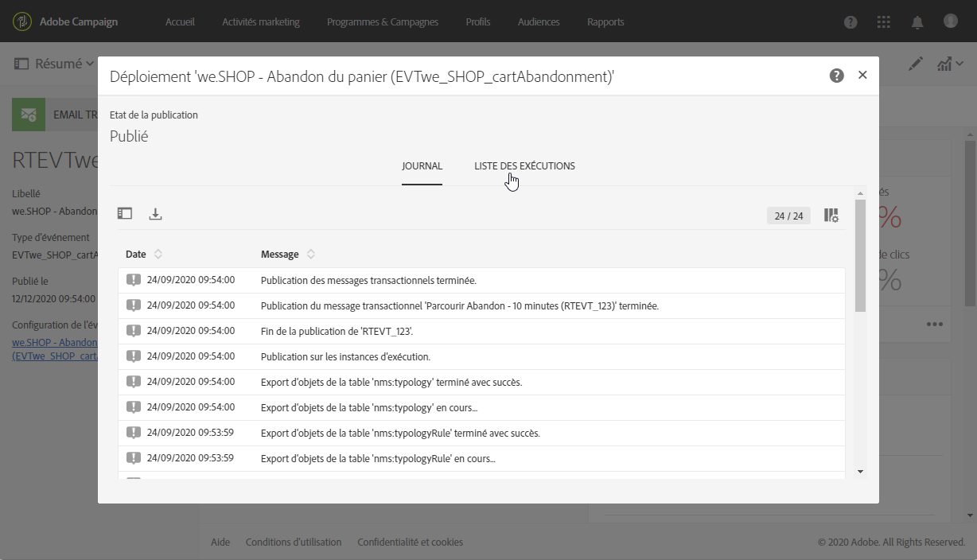
Task: Open Programmes & Campagnes menu
Action: click(383, 21)
